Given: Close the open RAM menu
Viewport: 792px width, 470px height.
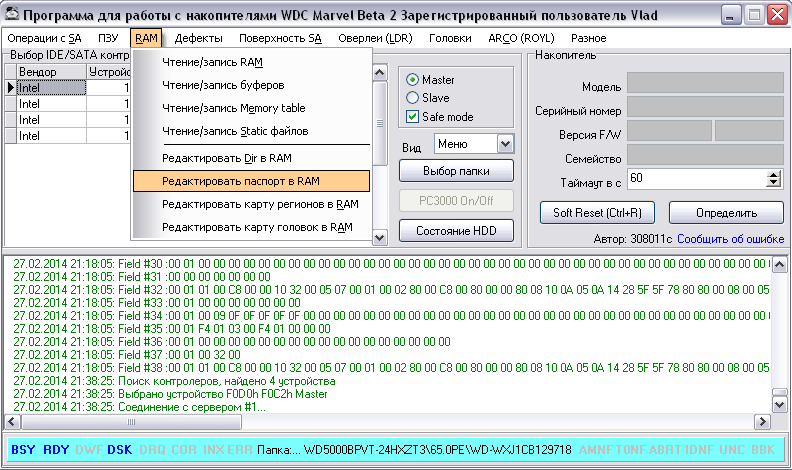Looking at the screenshot, I should [x=146, y=38].
